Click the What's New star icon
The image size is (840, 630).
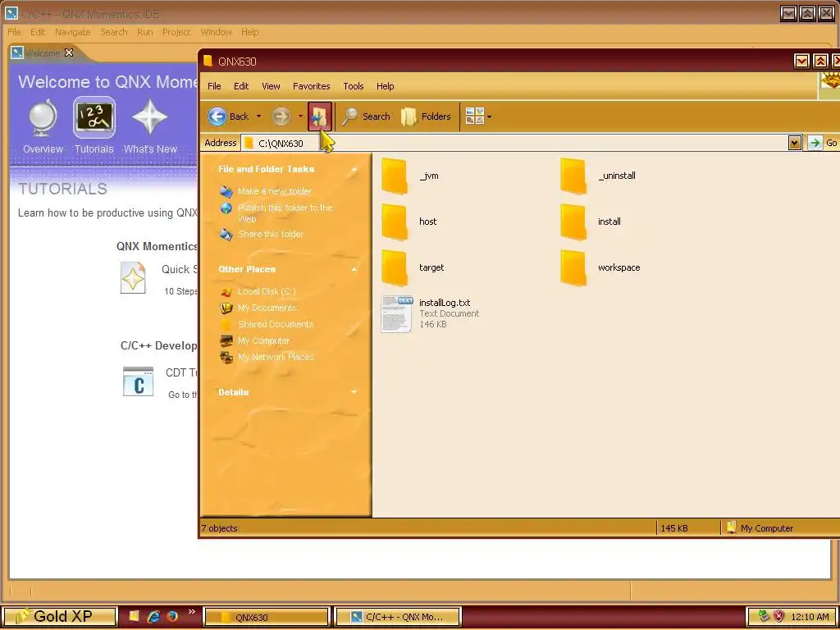point(150,117)
